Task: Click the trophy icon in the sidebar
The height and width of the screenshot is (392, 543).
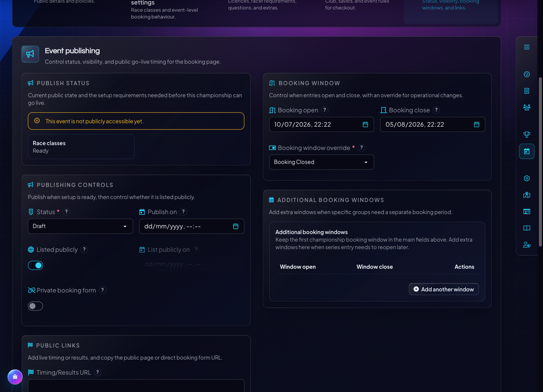Action: click(527, 135)
